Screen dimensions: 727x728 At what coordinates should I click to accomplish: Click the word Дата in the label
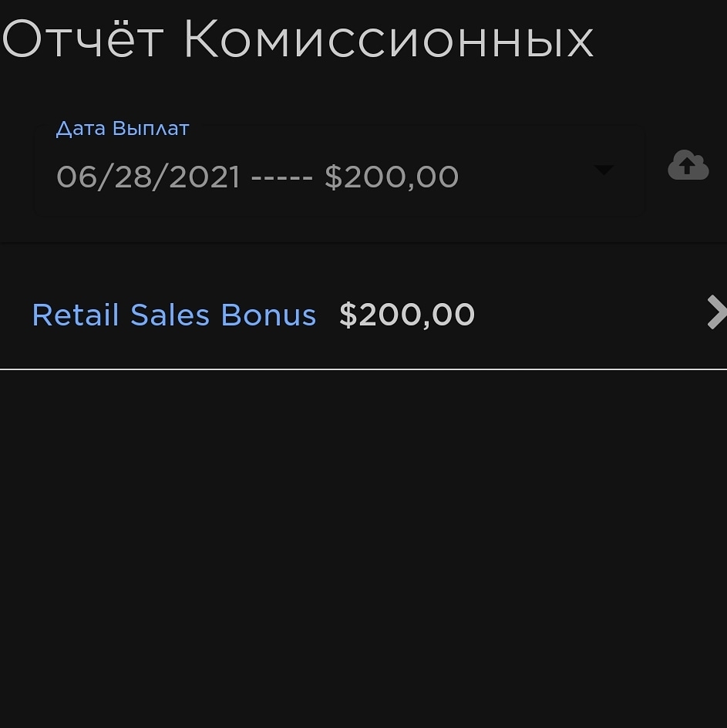(80, 128)
